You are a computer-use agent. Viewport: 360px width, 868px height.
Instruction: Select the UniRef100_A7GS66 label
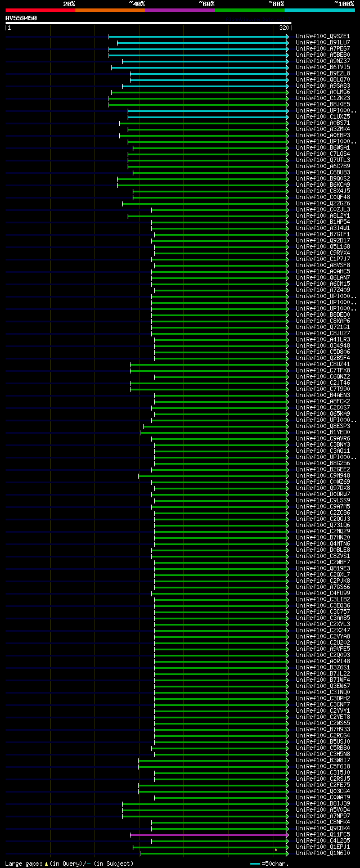323,587
